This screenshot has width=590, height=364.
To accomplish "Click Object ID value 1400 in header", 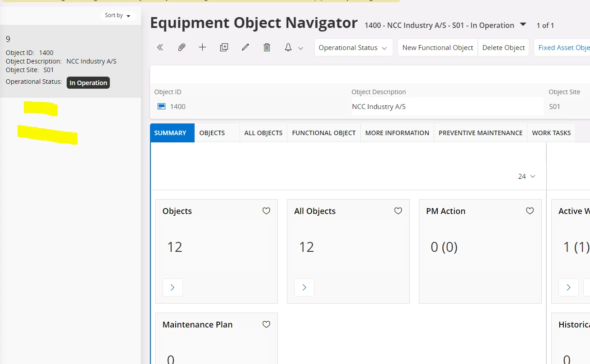I will click(x=177, y=107).
